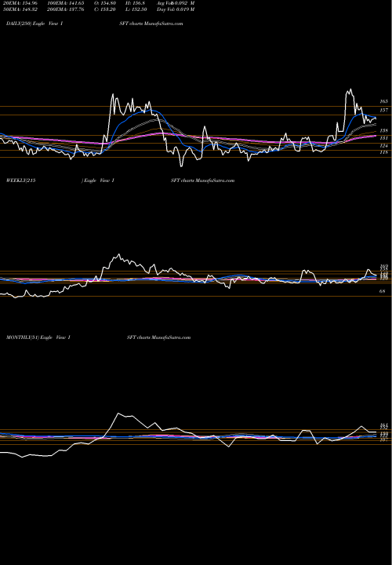Click SFT charts MunafaSutra.com on the weekly chart
This screenshot has width=392, height=565.
point(202,180)
